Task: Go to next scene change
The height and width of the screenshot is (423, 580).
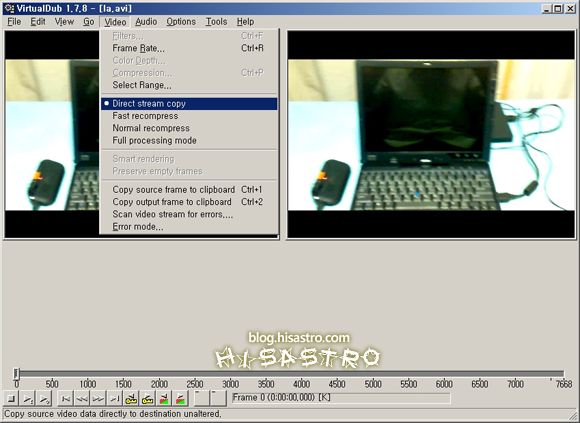Action: pyautogui.click(x=181, y=399)
